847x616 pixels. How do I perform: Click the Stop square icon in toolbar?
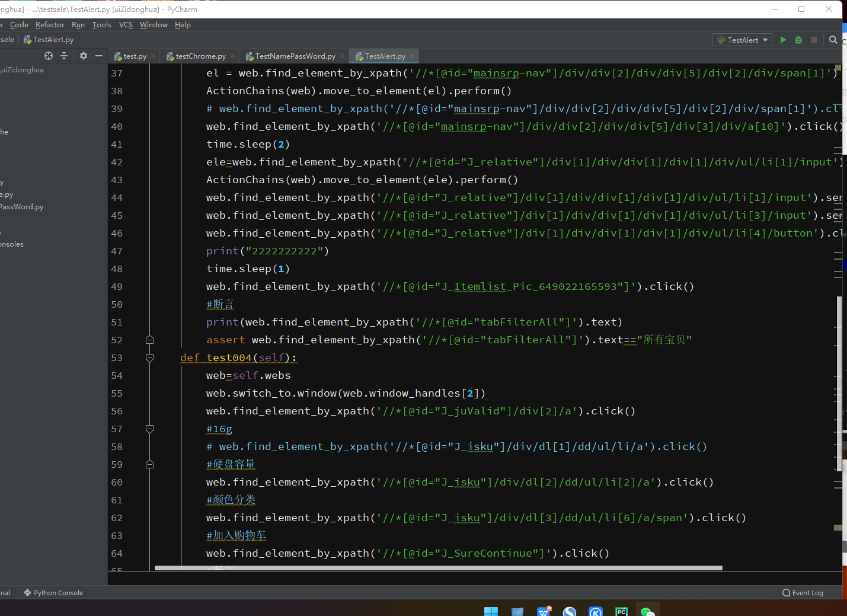click(x=814, y=40)
